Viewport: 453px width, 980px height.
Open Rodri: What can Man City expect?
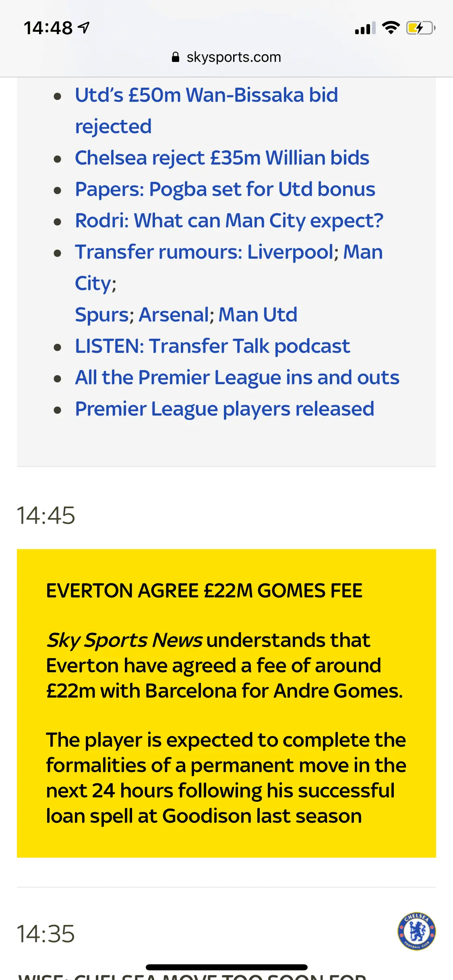click(x=229, y=220)
